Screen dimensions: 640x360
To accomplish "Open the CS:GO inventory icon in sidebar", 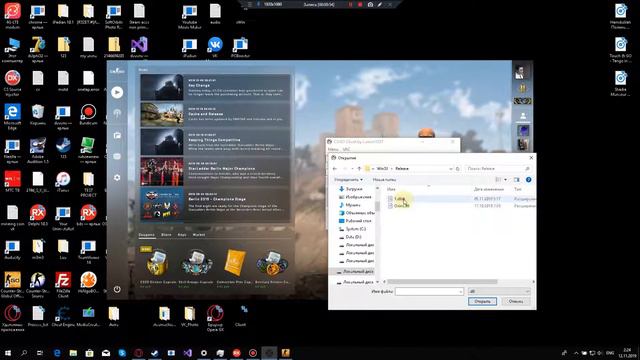I will coord(117,135).
